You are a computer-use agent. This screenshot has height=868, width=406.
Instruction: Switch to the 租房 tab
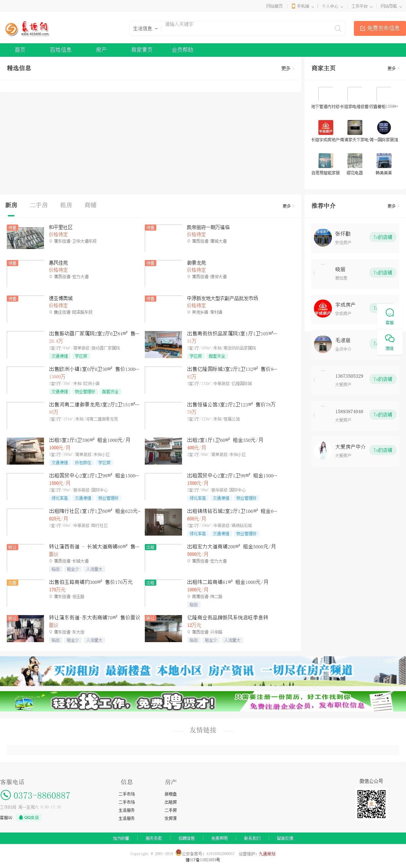click(x=66, y=205)
